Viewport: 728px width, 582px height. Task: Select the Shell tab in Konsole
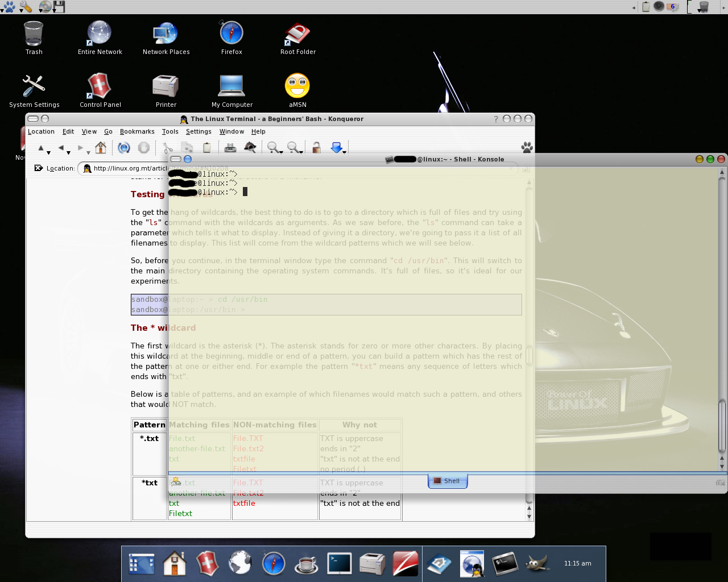click(448, 481)
